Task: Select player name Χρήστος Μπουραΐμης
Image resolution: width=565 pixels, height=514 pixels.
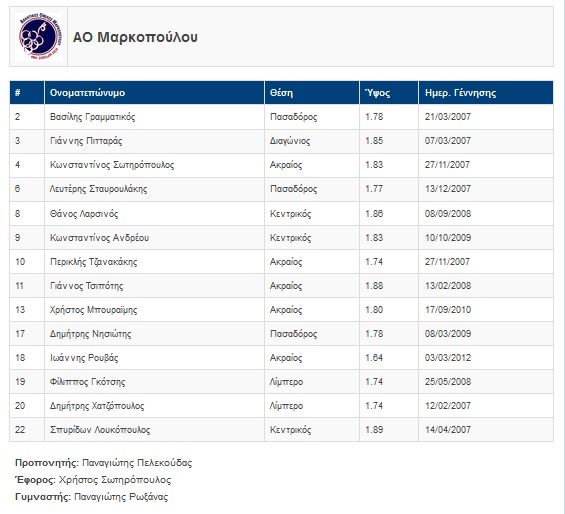Action: pyautogui.click(x=94, y=310)
